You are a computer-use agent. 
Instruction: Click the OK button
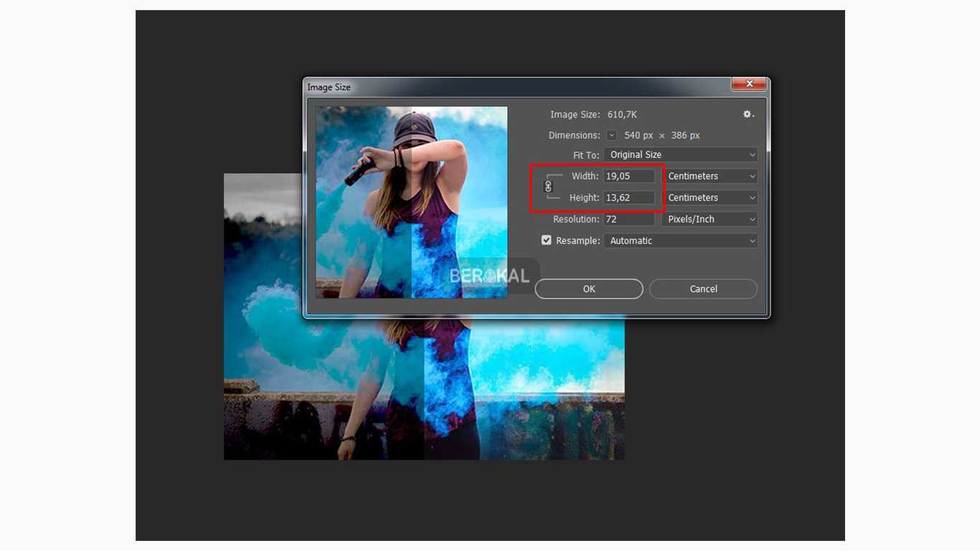[588, 289]
